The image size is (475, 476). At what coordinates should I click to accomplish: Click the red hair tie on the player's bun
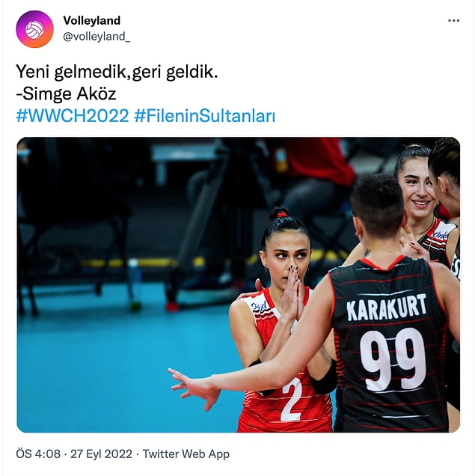tap(282, 215)
